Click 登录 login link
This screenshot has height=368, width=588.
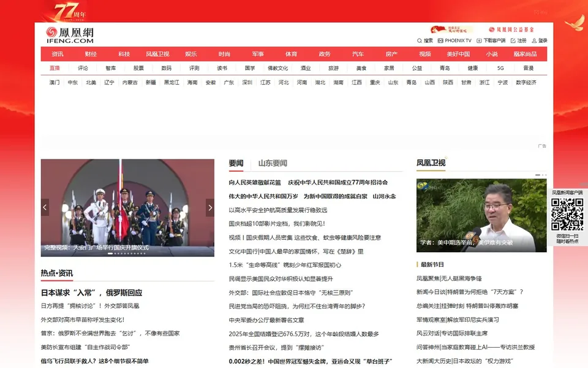[540, 40]
